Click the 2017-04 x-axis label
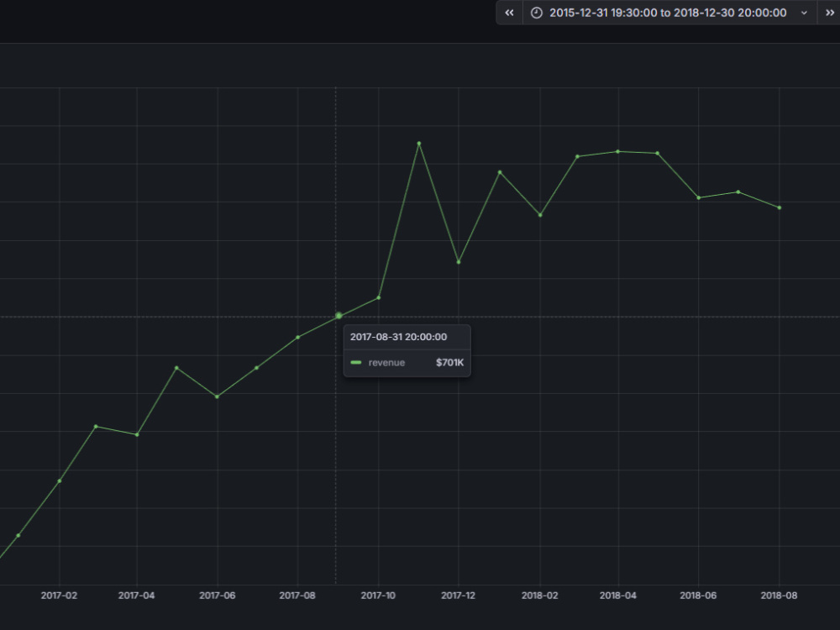The width and height of the screenshot is (840, 630). (137, 596)
